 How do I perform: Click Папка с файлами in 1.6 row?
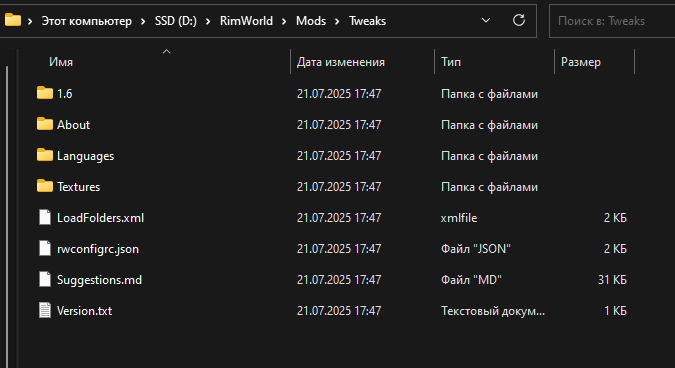click(489, 94)
